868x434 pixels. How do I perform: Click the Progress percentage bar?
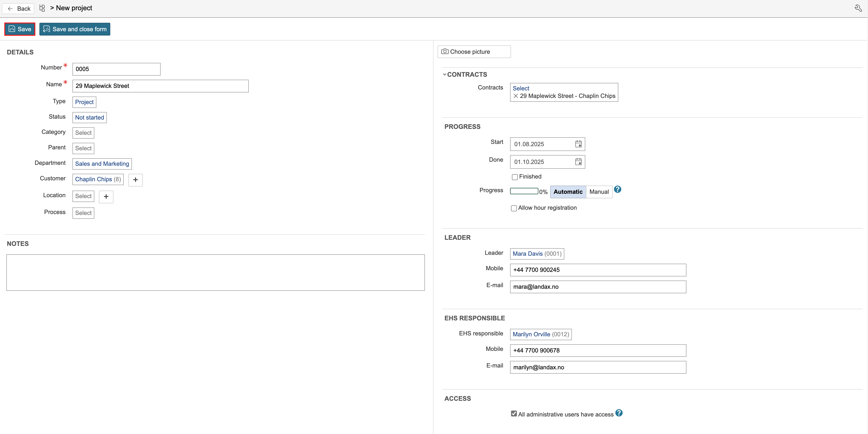(524, 191)
